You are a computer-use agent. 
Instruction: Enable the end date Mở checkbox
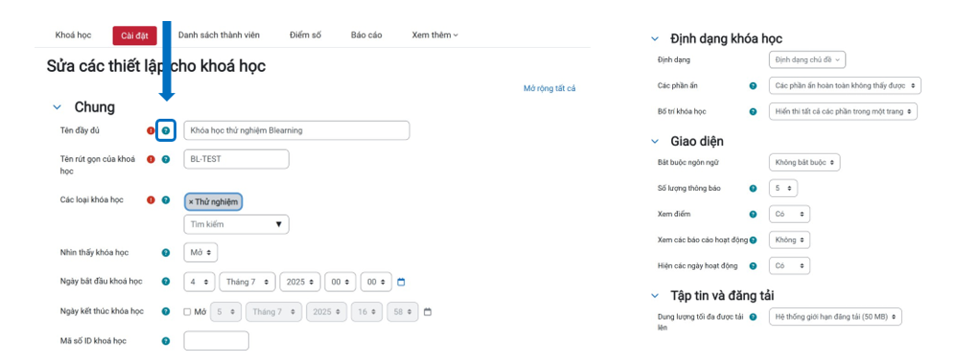(x=188, y=312)
